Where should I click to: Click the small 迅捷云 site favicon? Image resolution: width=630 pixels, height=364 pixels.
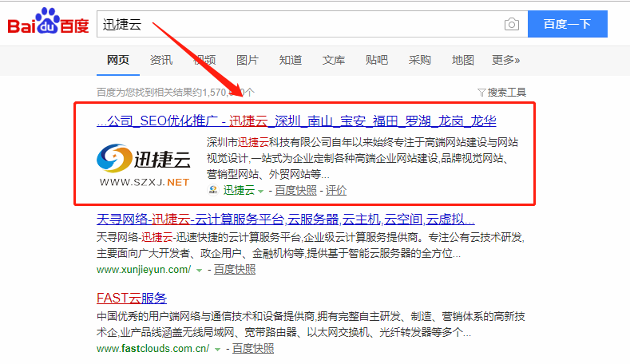[213, 190]
